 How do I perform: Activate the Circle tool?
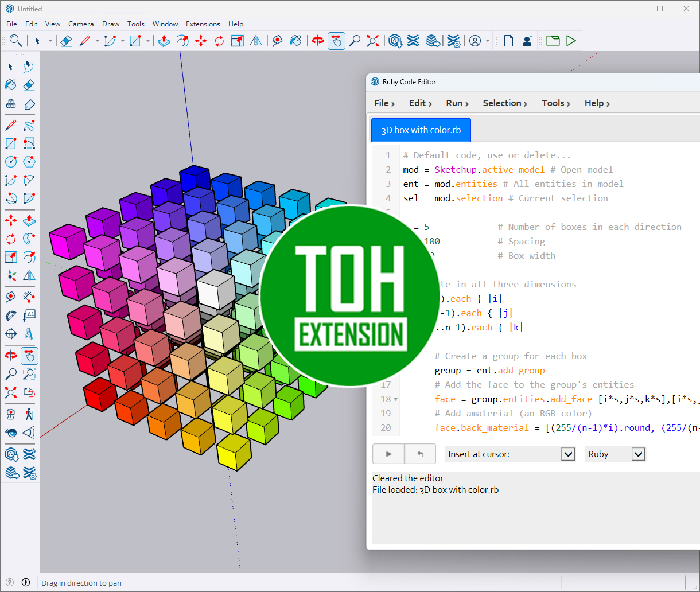pyautogui.click(x=10, y=162)
